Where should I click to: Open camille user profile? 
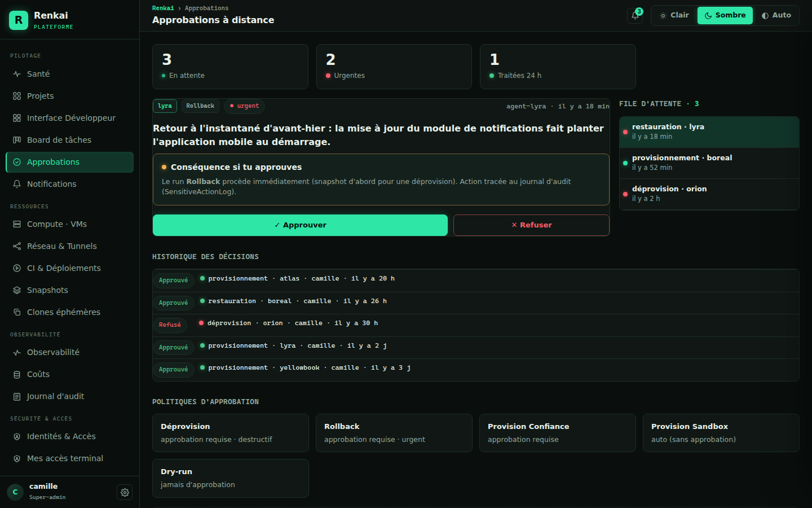tap(59, 492)
